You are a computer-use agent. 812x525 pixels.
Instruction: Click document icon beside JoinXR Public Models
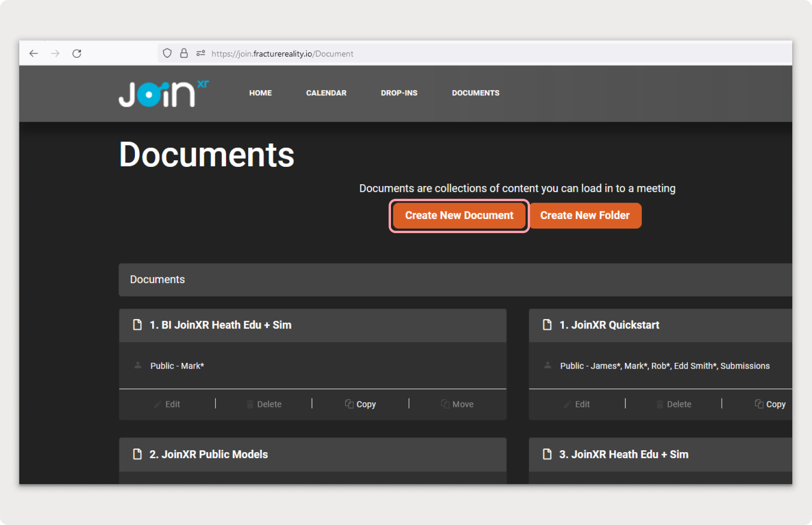click(137, 454)
